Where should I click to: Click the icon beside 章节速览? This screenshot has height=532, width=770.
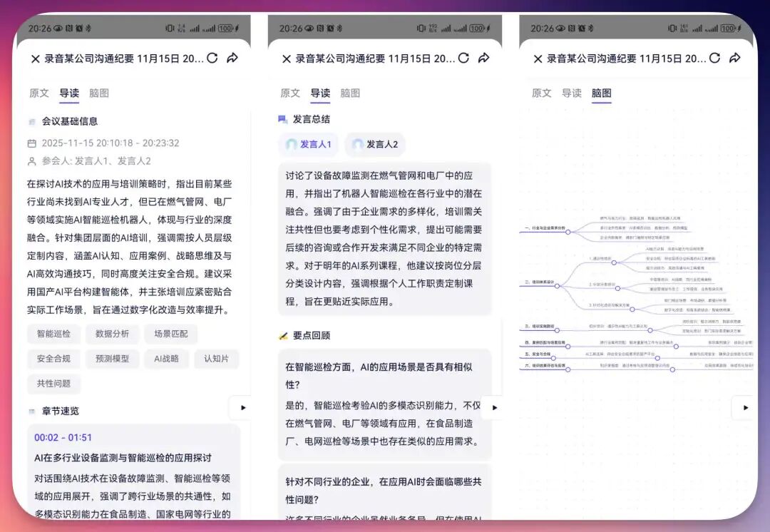(x=32, y=411)
